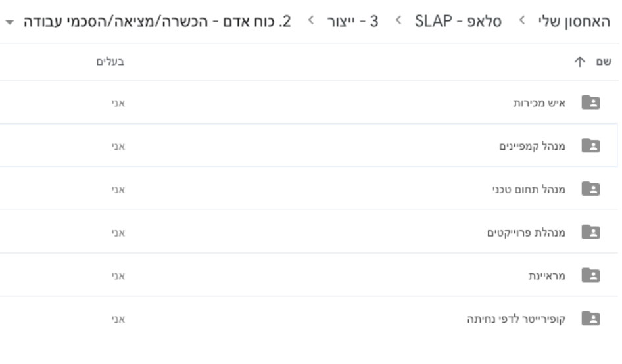Select the shared folder icon for מנהלת פרוייקטים

pos(590,232)
